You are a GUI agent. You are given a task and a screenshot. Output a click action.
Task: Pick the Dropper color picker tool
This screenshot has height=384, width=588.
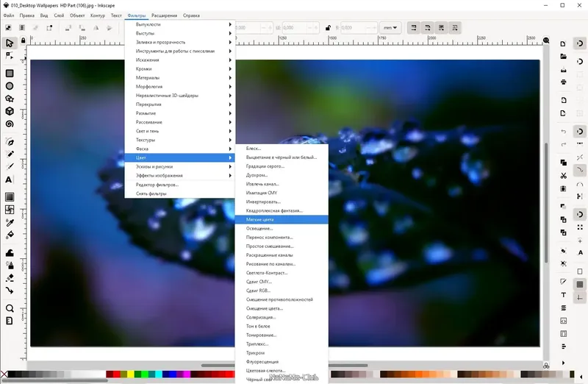tap(10, 222)
